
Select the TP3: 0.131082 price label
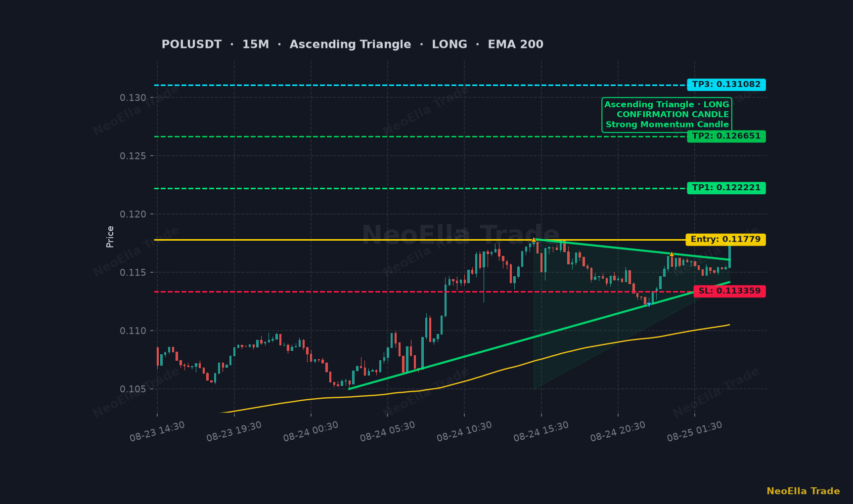click(726, 84)
